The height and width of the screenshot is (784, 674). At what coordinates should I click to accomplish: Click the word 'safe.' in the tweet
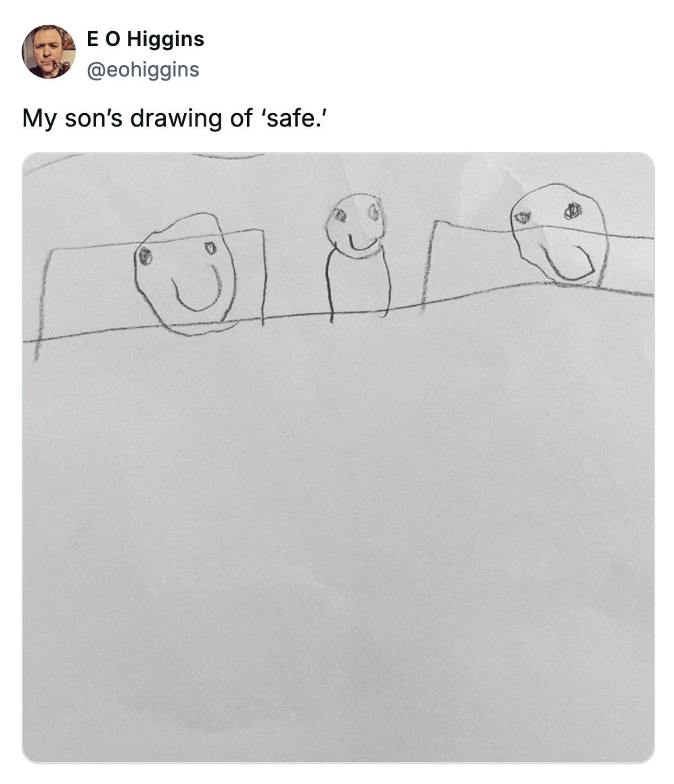point(294,118)
